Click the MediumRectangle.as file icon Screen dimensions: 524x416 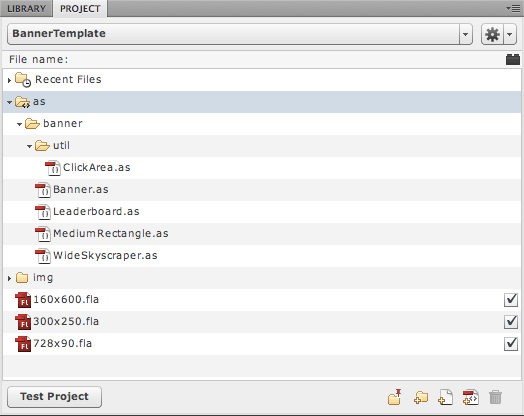click(43, 234)
